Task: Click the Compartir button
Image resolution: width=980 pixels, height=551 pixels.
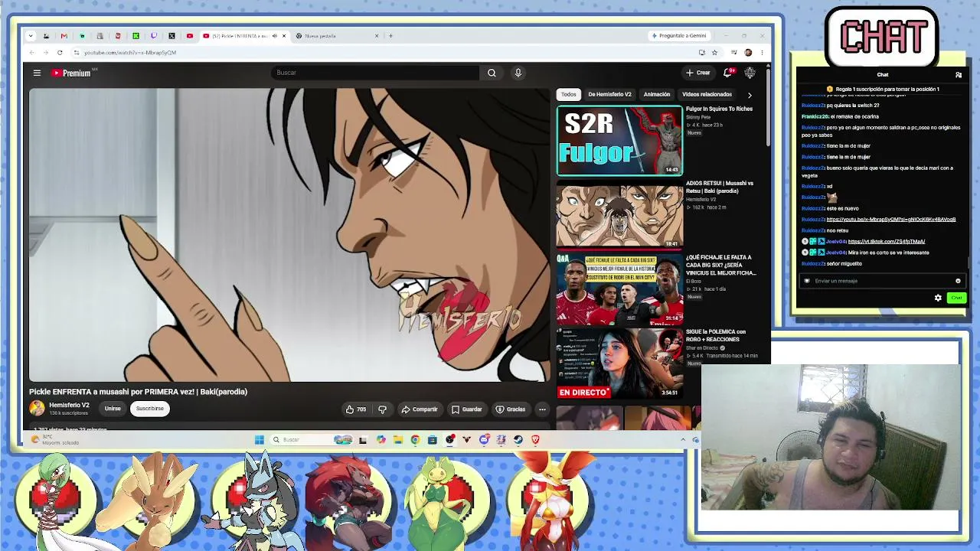Action: pyautogui.click(x=420, y=409)
